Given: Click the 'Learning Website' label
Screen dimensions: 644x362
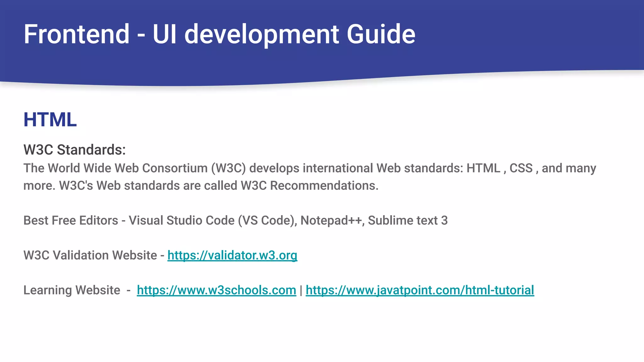Looking at the screenshot, I should click(72, 290).
